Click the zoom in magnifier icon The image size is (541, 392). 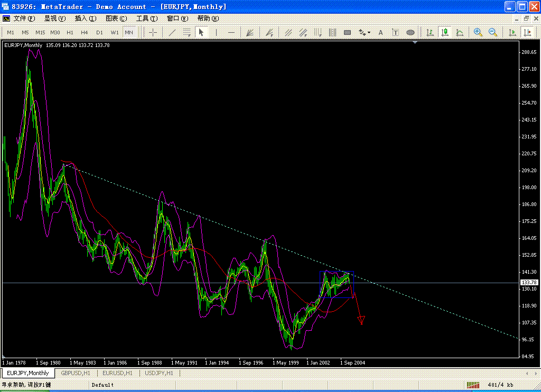click(x=478, y=32)
